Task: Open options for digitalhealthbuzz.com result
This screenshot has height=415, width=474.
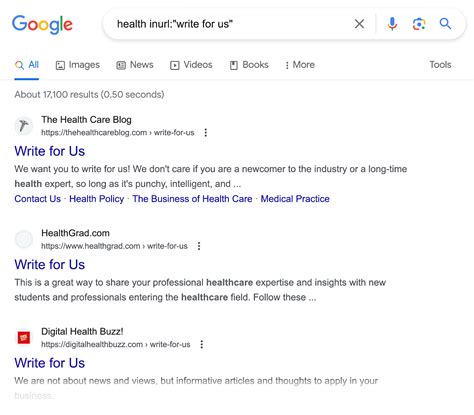Action: point(202,344)
